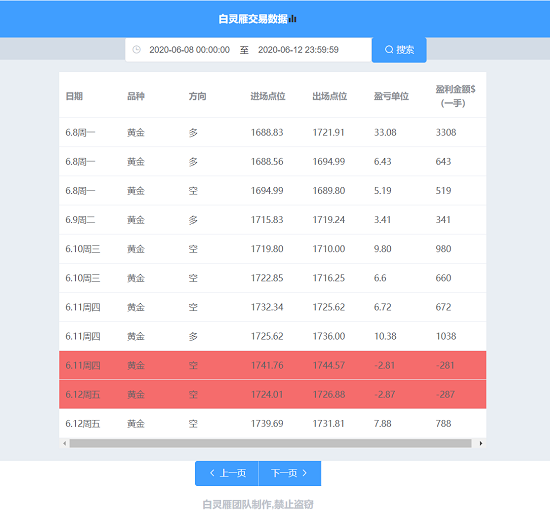Click the 进场点位 column header
This screenshot has height=528, width=550.
pyautogui.click(x=268, y=96)
